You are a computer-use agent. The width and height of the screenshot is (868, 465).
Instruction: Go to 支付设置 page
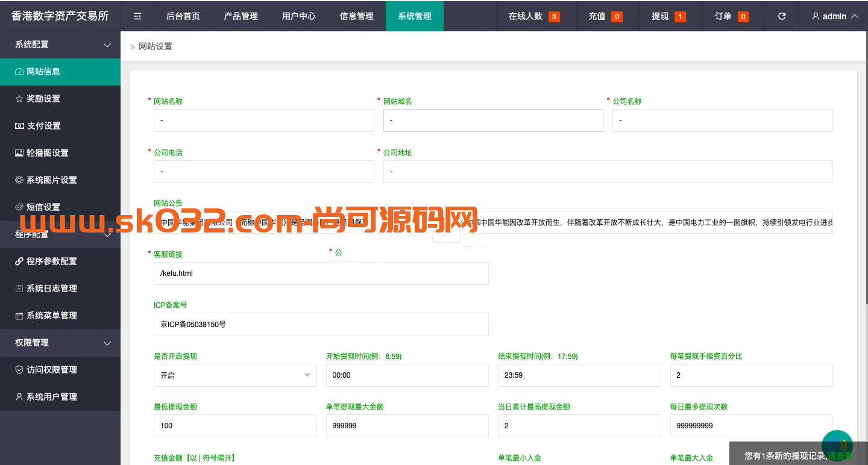coord(60,126)
